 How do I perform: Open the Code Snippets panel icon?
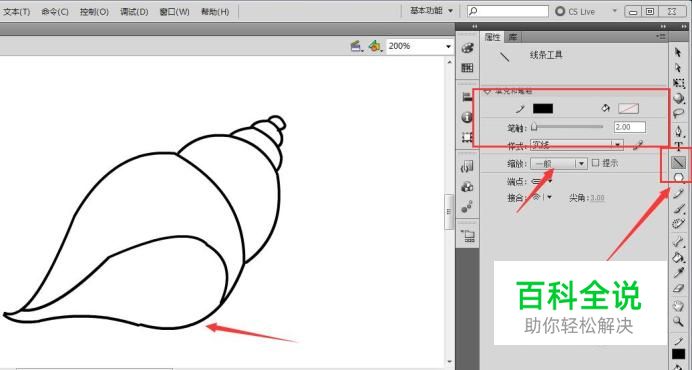click(467, 166)
